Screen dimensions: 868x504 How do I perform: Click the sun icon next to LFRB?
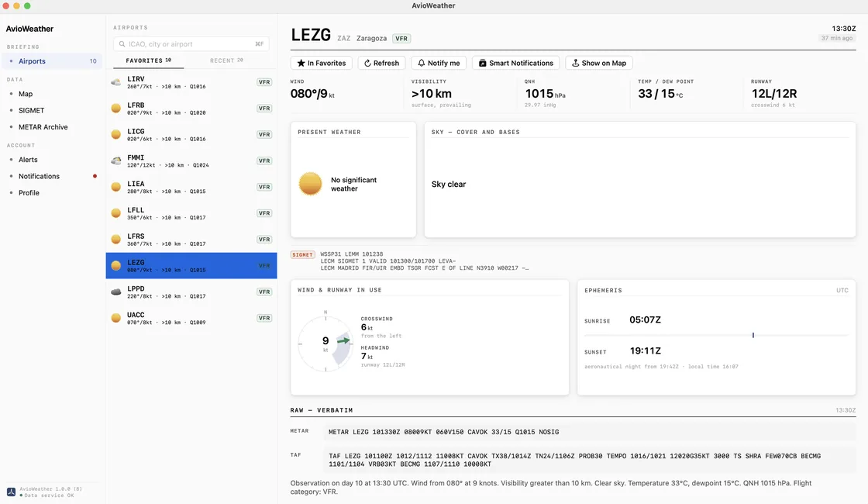[x=116, y=109]
